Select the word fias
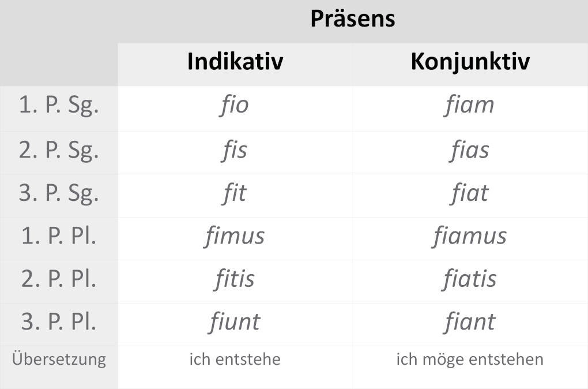 coord(469,150)
